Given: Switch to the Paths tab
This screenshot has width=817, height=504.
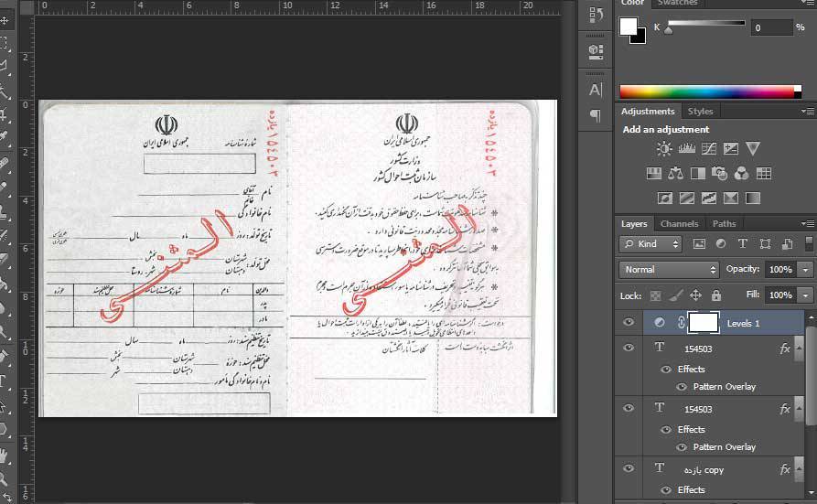Looking at the screenshot, I should click(724, 223).
